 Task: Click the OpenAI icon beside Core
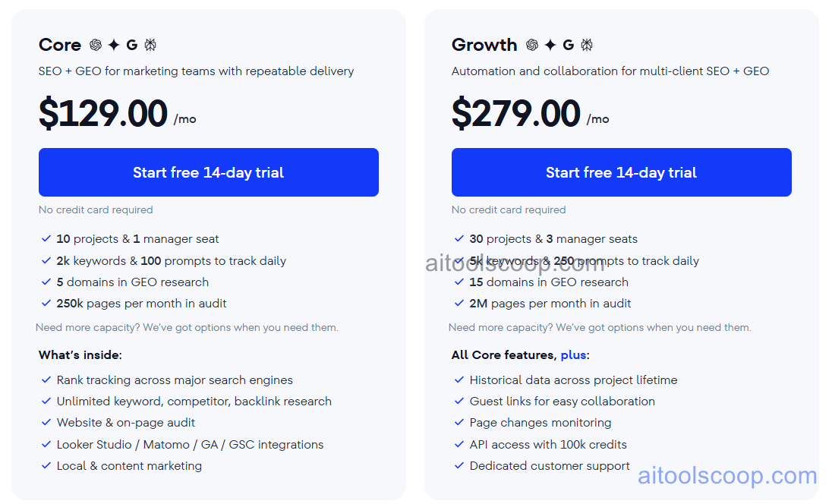96,45
